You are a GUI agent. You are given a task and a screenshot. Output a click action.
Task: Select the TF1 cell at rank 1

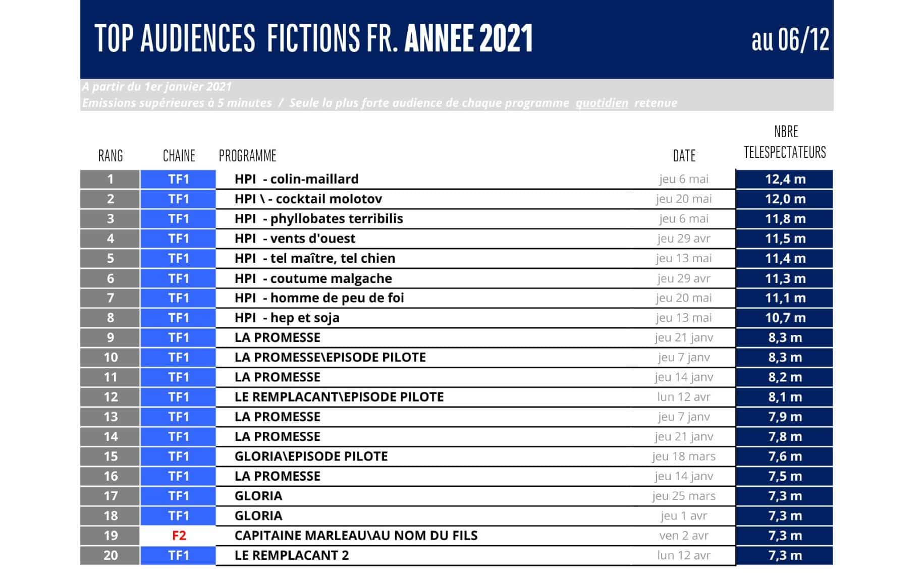pos(179,179)
